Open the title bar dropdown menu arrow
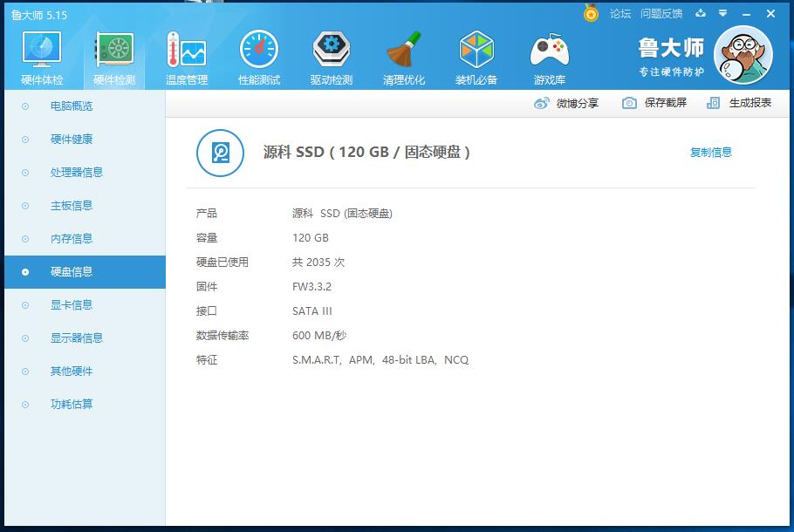 [x=722, y=14]
